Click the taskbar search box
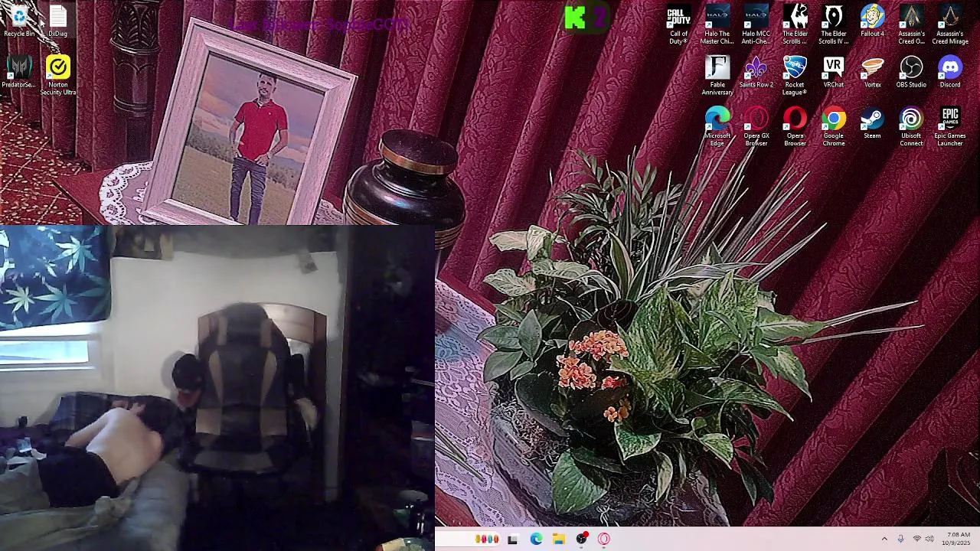Image resolution: width=980 pixels, height=551 pixels. pos(468,539)
